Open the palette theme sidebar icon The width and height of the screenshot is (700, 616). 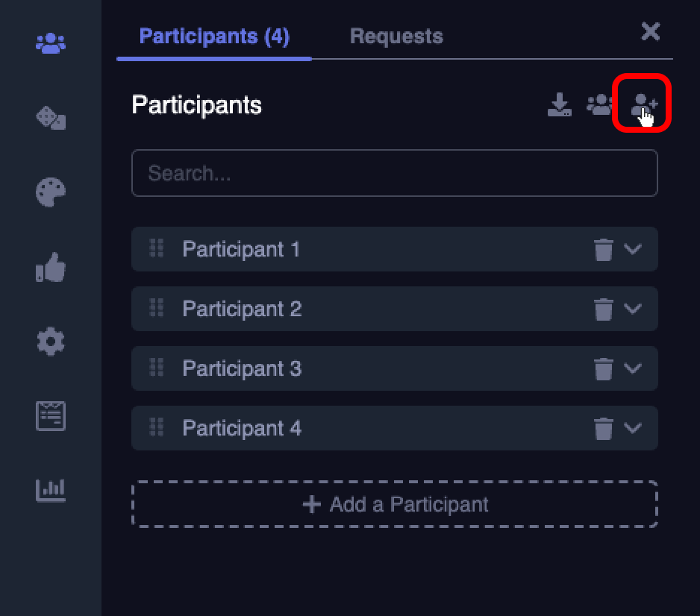(51, 192)
